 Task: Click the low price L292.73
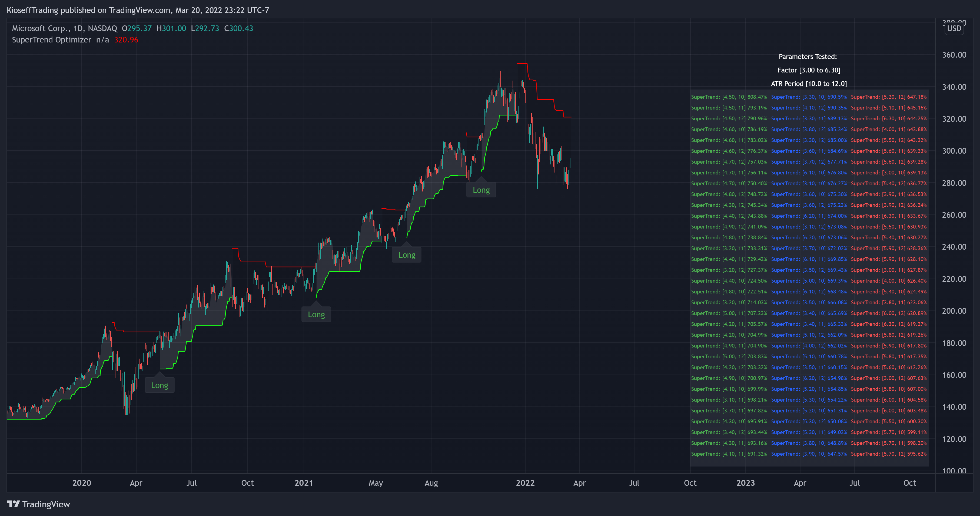pos(205,29)
